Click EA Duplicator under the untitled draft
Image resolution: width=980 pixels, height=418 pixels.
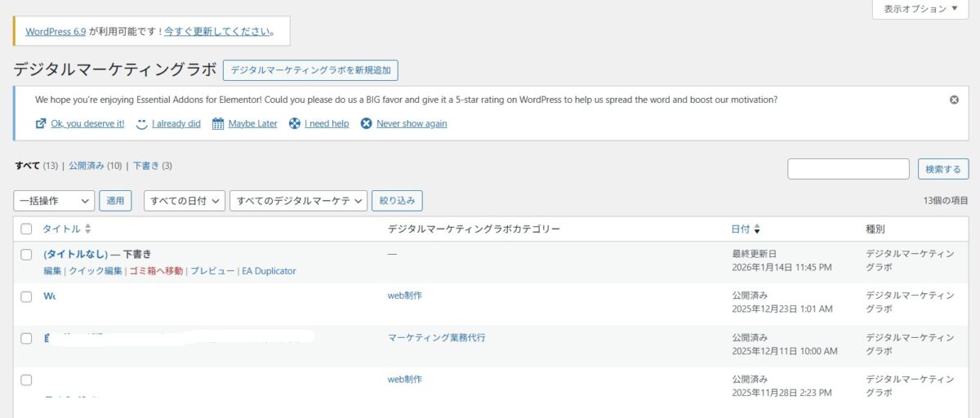269,271
